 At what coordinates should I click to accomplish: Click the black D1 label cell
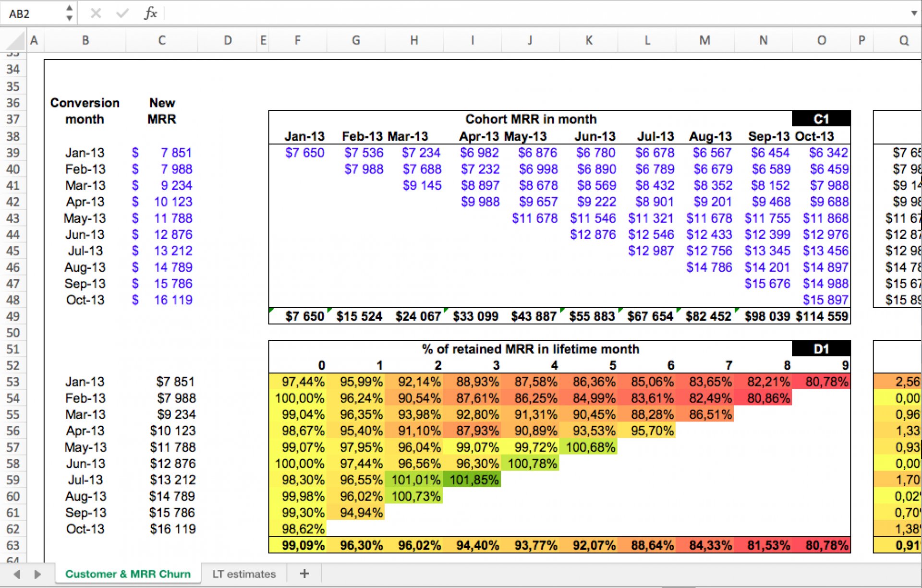(x=821, y=348)
